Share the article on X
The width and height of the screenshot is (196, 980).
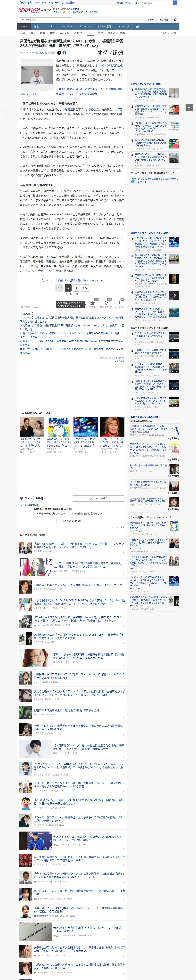tap(59, 53)
